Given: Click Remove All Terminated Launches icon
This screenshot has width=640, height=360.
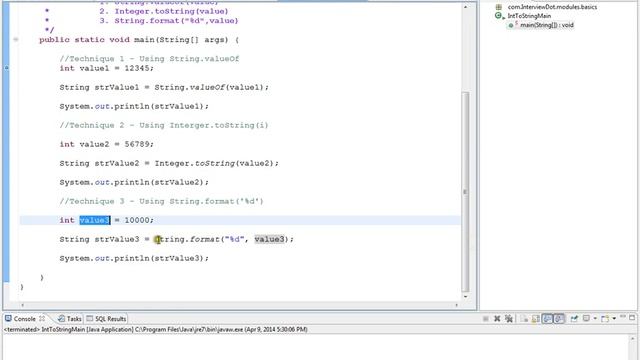Looking at the screenshot, I should (x=509, y=319).
